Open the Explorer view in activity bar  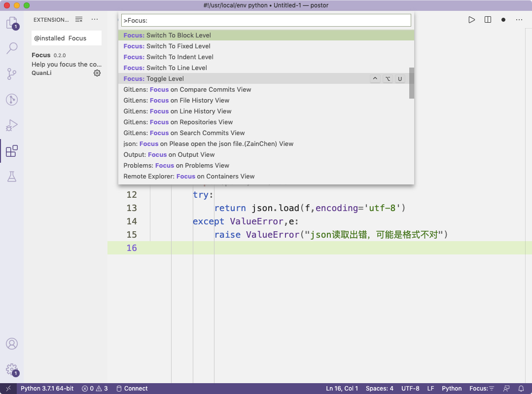click(x=12, y=23)
